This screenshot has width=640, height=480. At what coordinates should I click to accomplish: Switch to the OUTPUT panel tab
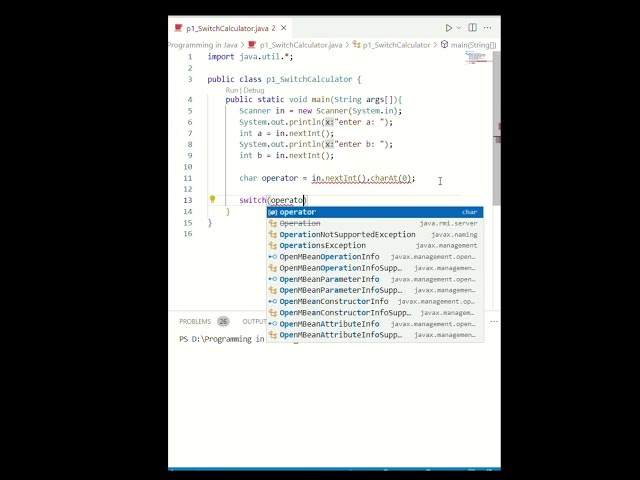click(x=254, y=322)
